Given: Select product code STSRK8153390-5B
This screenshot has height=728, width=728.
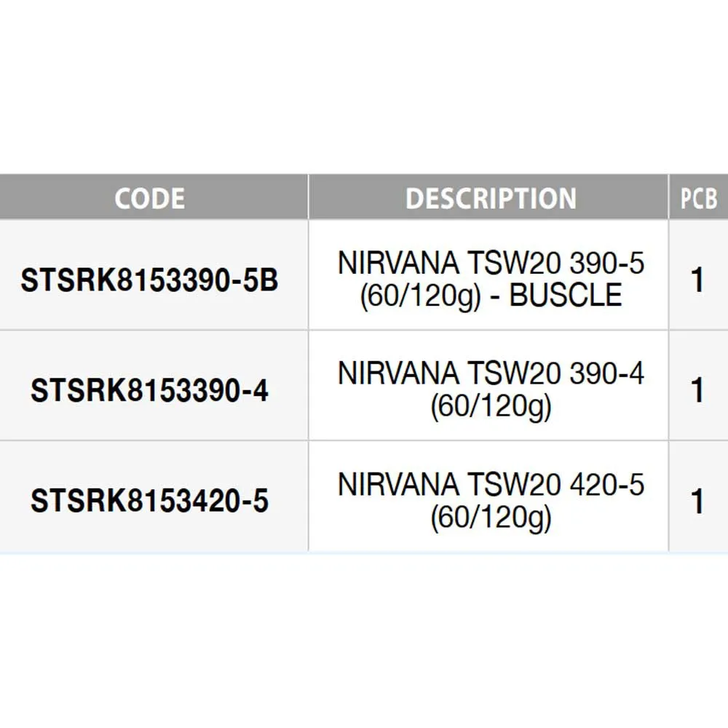Looking at the screenshot, I should coord(150,281).
